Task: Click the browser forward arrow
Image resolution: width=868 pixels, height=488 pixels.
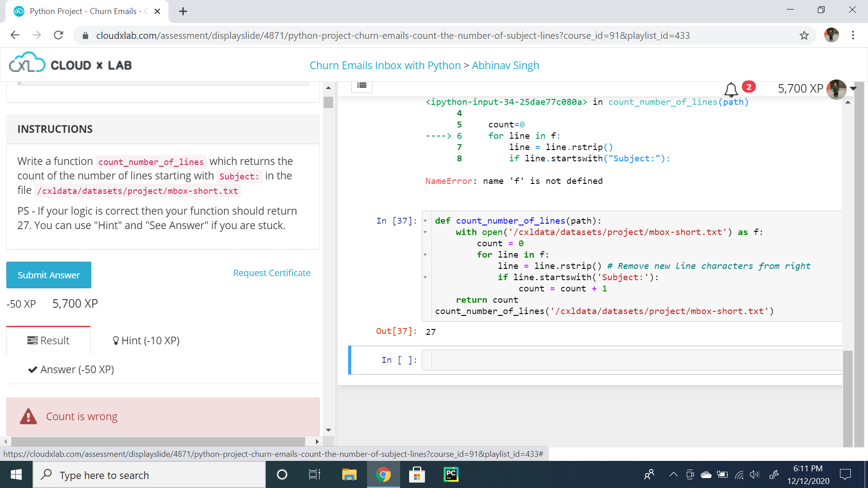Action: [x=37, y=35]
